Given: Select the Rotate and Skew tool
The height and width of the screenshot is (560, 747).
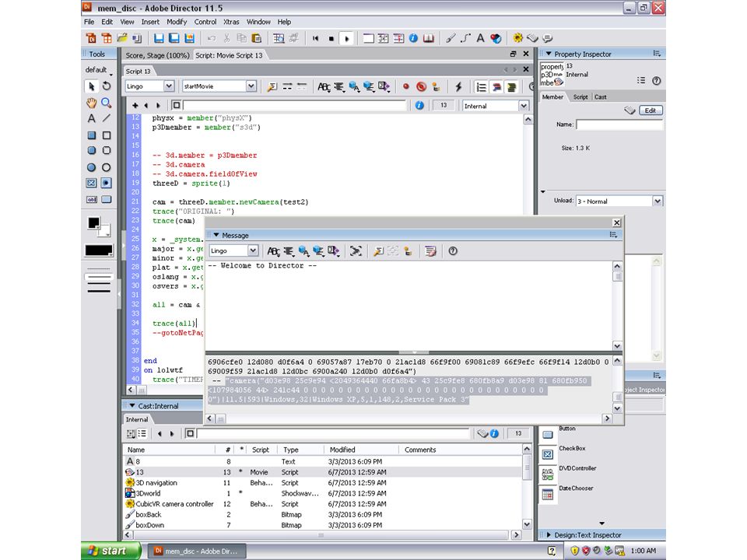Looking at the screenshot, I should tap(107, 86).
